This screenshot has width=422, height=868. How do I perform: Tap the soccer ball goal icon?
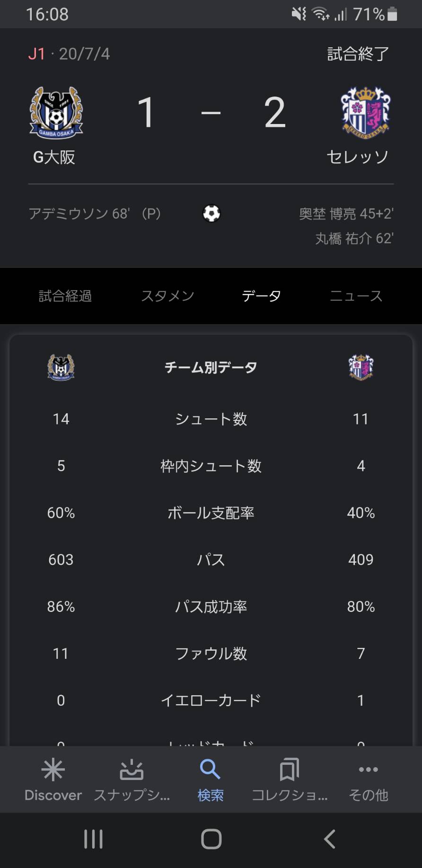(211, 213)
